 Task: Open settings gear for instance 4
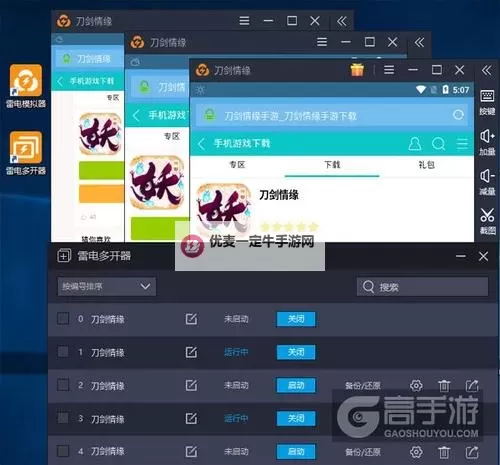point(416,452)
